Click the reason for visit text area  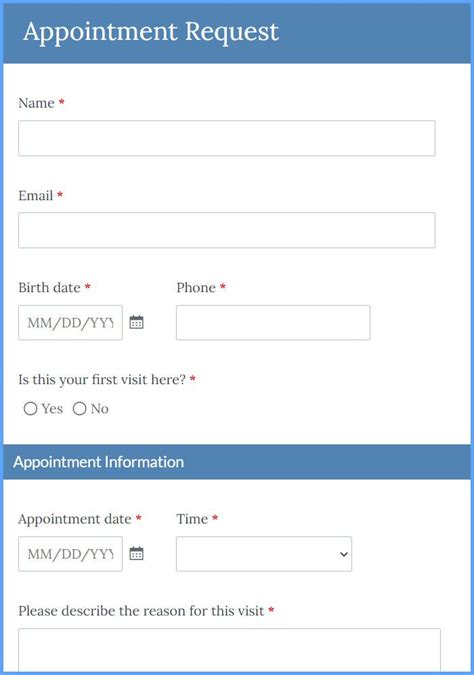tap(229, 649)
